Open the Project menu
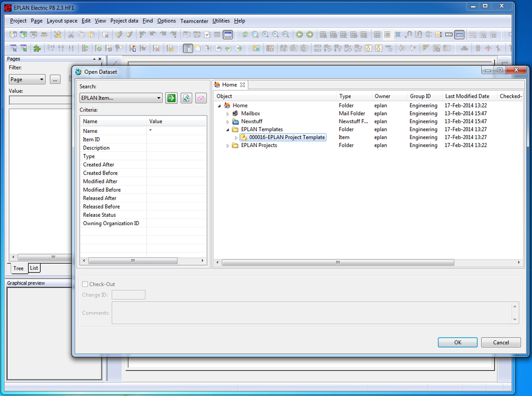 18,21
